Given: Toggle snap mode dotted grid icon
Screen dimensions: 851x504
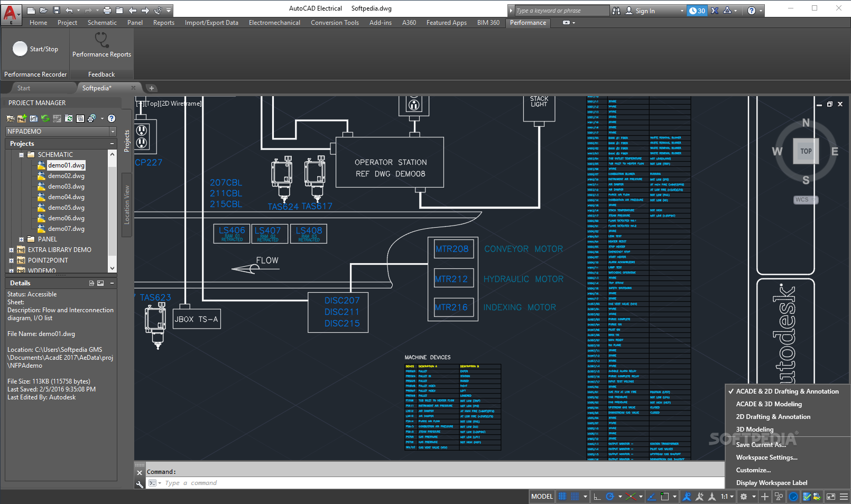Looking at the screenshot, I should point(575,497).
